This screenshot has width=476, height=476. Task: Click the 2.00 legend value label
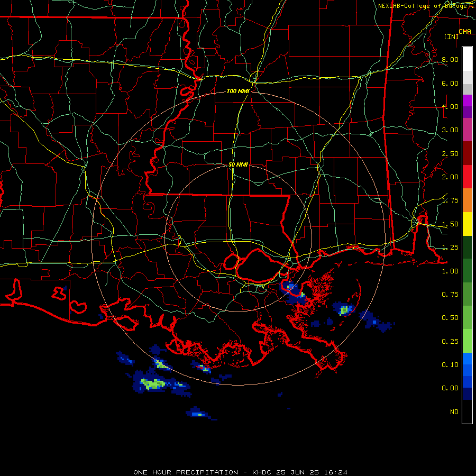click(x=450, y=177)
